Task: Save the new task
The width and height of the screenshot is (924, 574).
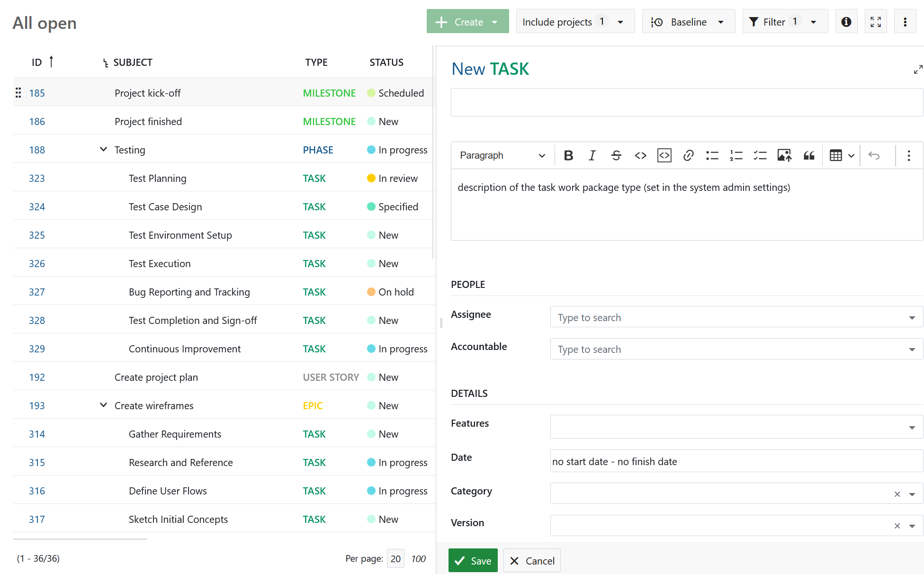Action: (473, 561)
